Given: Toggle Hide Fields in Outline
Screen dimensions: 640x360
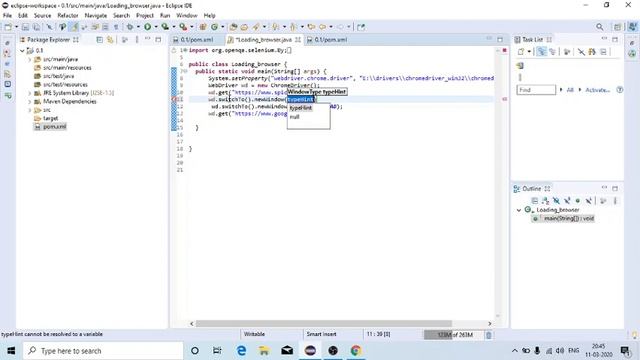Looking at the screenshot, I should 556,200.
